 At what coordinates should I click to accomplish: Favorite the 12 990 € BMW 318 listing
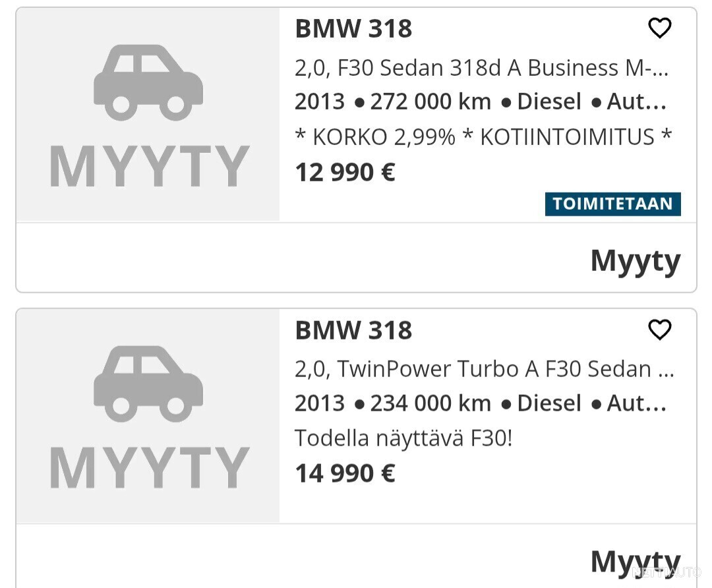659,28
